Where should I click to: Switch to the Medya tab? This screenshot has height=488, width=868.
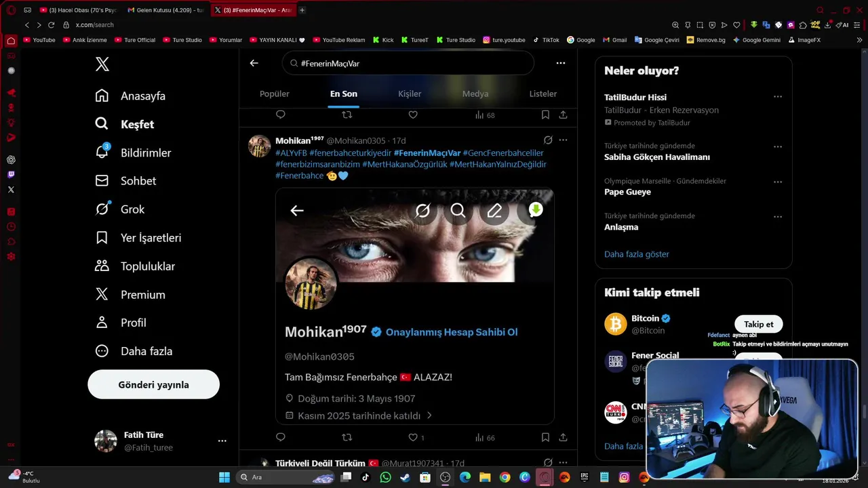tap(475, 94)
